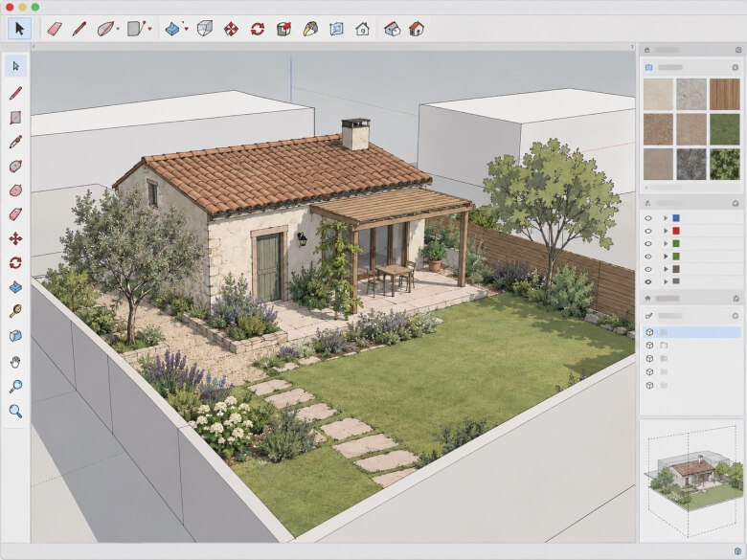The width and height of the screenshot is (747, 560).
Task: Hide the blue tag with its eye icon
Action: pos(648,218)
